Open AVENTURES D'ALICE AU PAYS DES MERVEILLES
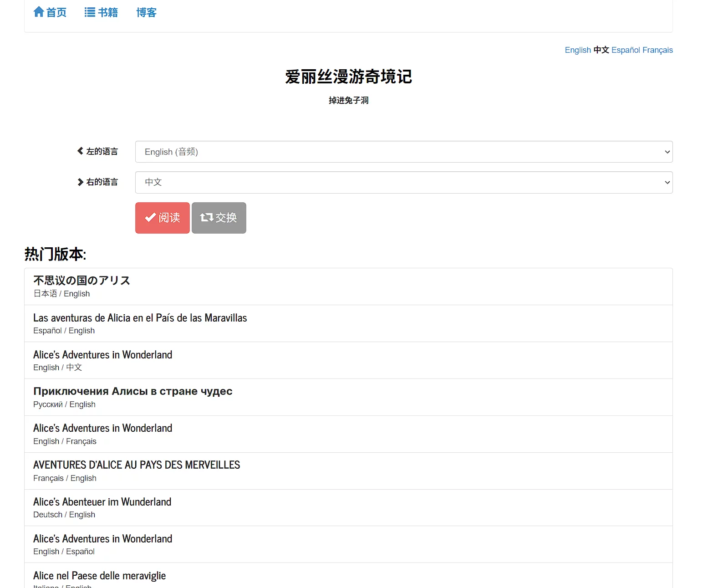 pos(136,465)
